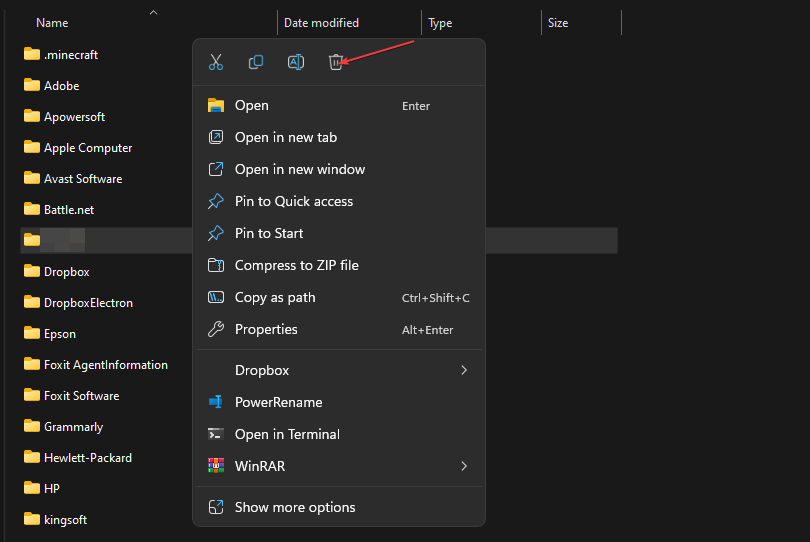Click the Cut scissors icon
The width and height of the screenshot is (810, 542).
216,63
